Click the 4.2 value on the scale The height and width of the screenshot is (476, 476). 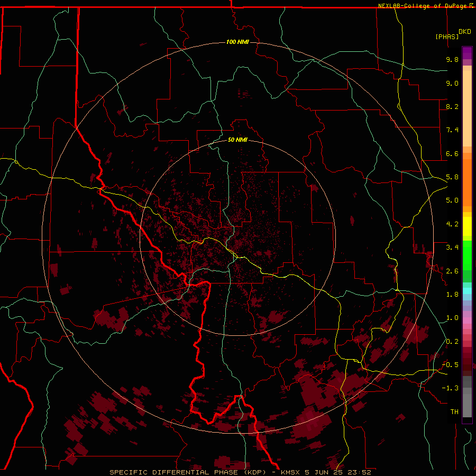coord(452,224)
